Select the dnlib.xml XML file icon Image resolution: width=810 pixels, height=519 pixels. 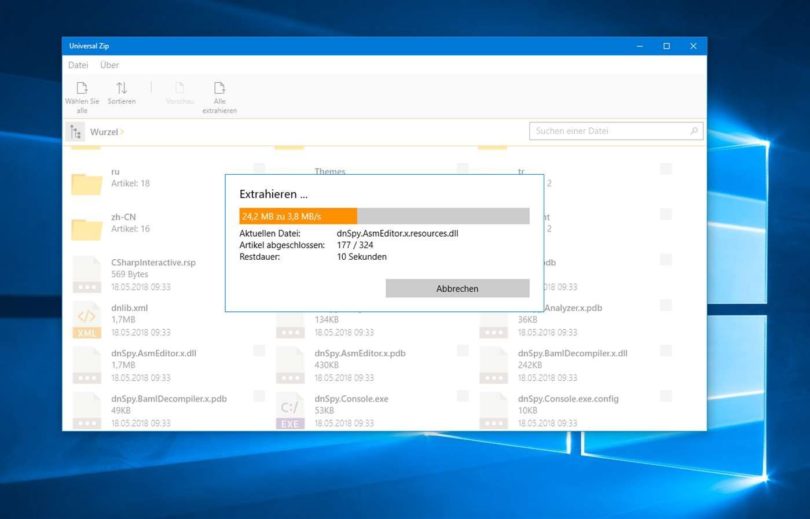[x=86, y=320]
